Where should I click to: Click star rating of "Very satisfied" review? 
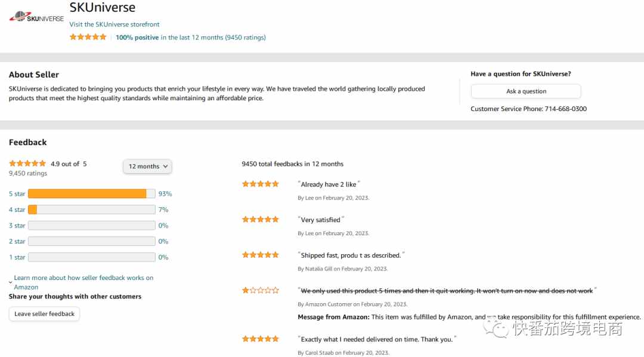tap(261, 219)
